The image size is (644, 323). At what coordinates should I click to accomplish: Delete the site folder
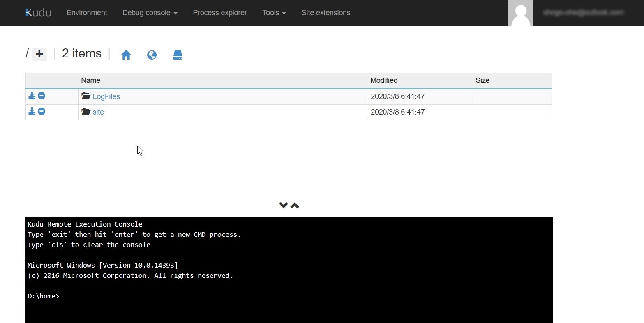(x=42, y=111)
